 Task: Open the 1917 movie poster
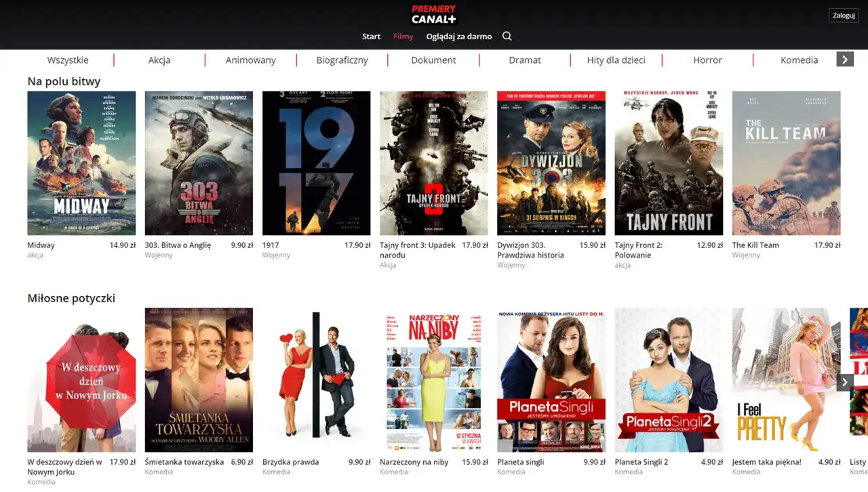[316, 163]
